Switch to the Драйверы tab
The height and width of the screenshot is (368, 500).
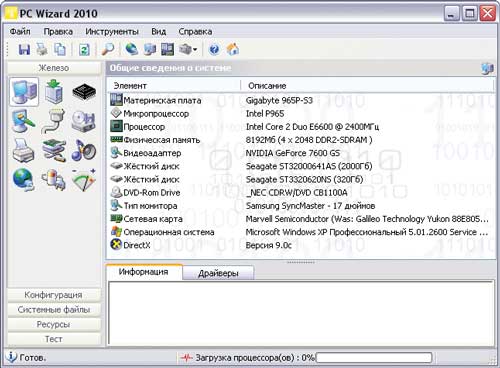[x=218, y=273]
